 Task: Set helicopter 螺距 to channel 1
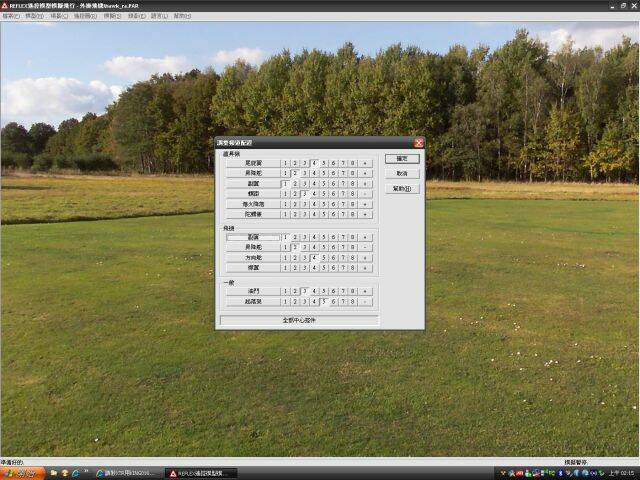pos(285,193)
